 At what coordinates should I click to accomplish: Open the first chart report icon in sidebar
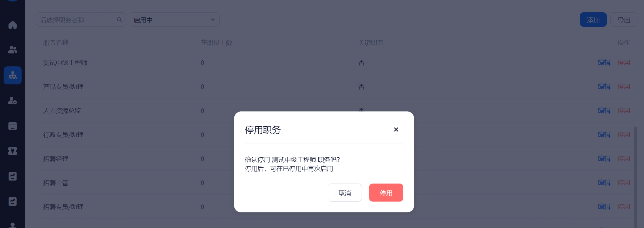click(12, 176)
